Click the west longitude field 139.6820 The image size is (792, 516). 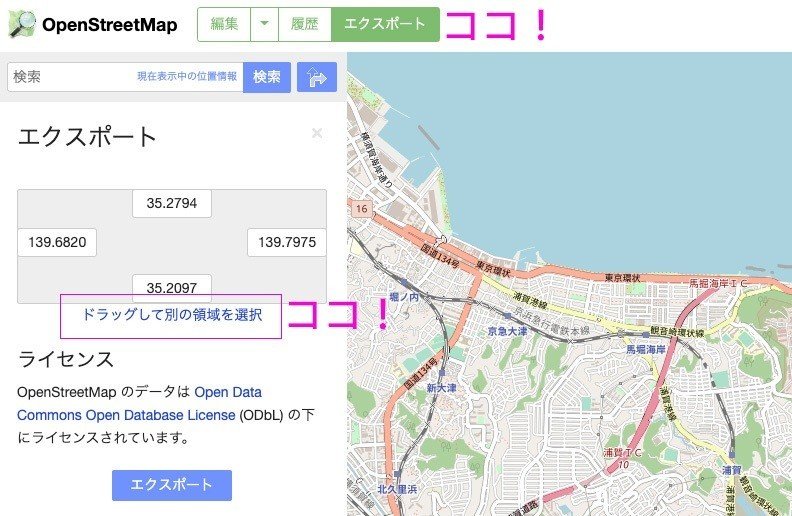point(57,242)
